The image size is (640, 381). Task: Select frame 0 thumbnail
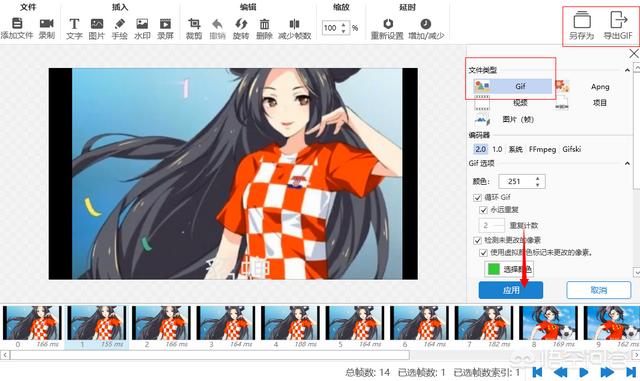point(32,323)
